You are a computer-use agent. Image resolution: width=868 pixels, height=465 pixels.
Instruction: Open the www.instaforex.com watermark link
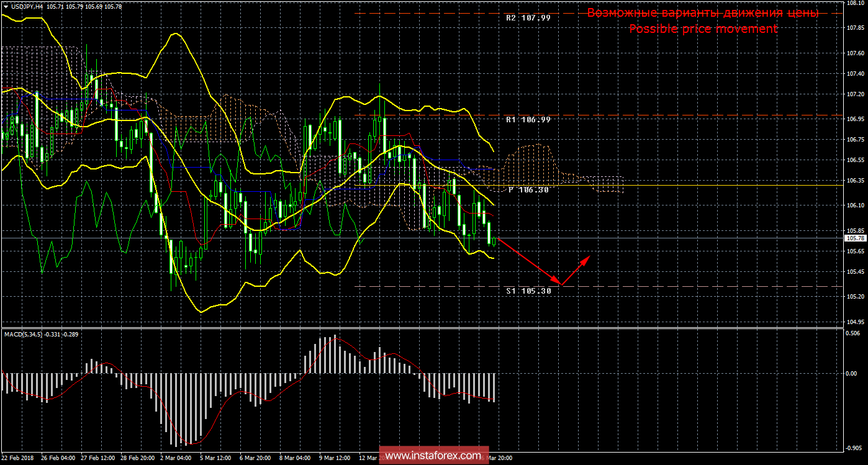click(433, 456)
